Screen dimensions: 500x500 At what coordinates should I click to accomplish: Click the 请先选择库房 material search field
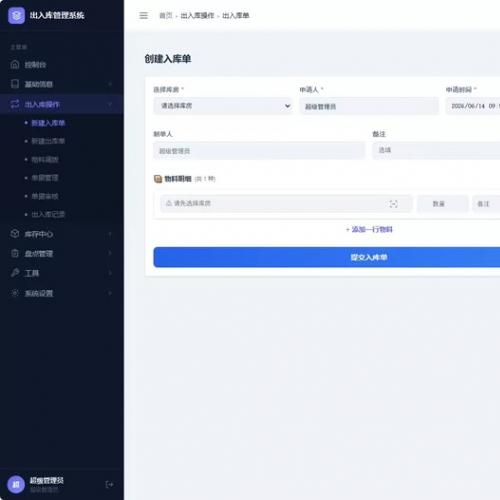[x=286, y=204]
